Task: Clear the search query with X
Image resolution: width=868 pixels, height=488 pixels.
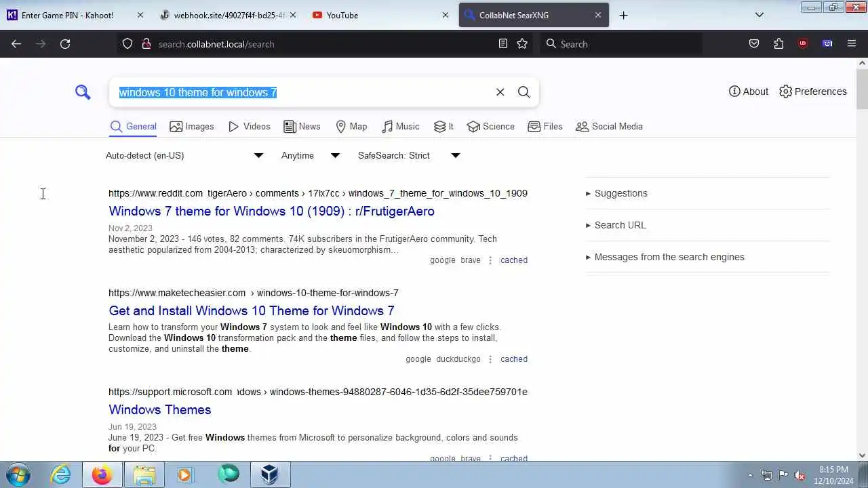Action: coord(500,92)
